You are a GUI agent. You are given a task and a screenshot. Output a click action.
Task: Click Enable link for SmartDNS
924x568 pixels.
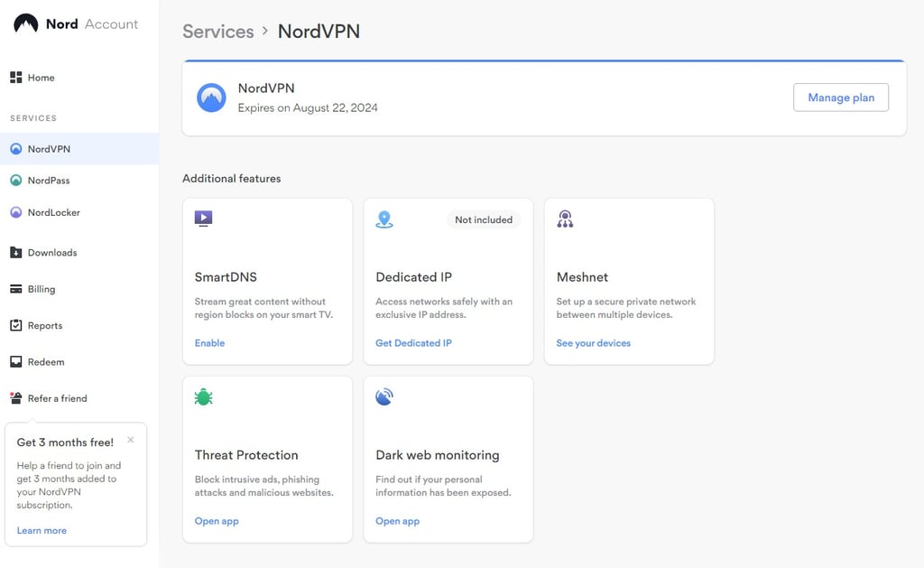point(209,342)
